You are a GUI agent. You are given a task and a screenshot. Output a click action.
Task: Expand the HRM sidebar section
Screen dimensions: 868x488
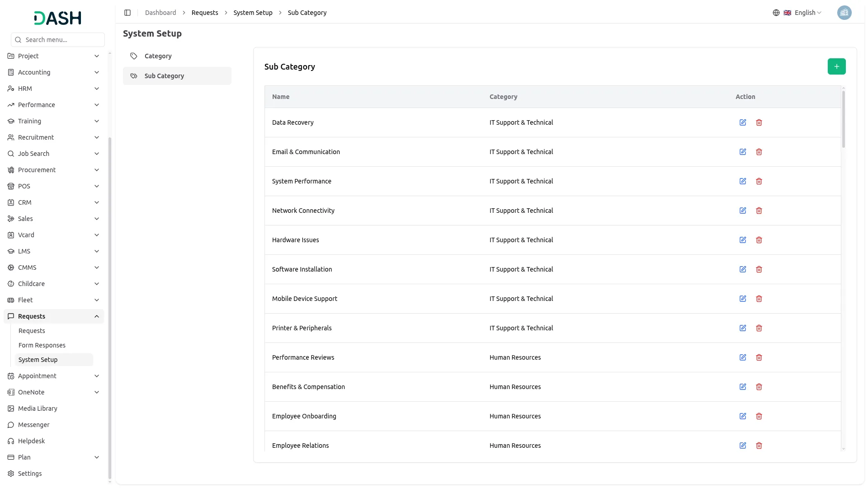(53, 89)
